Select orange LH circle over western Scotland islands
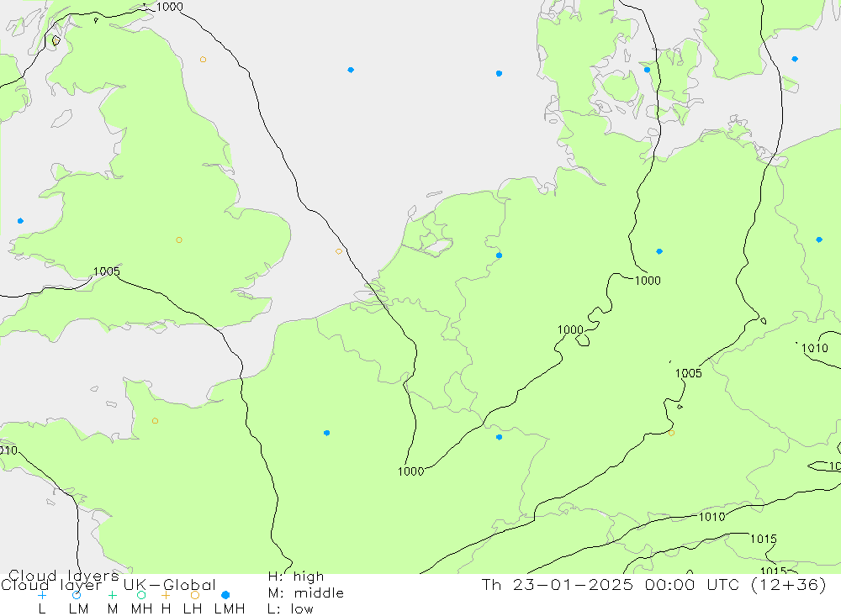The height and width of the screenshot is (616, 841). [x=56, y=40]
